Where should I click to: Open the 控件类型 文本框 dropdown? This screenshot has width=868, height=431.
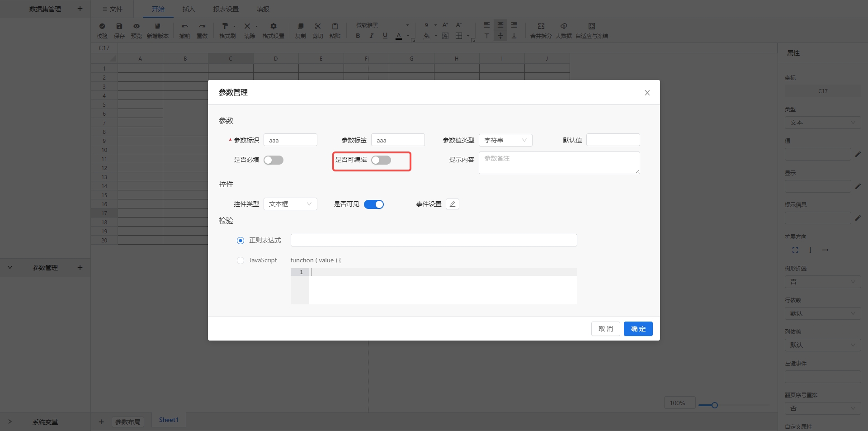pyautogui.click(x=290, y=204)
